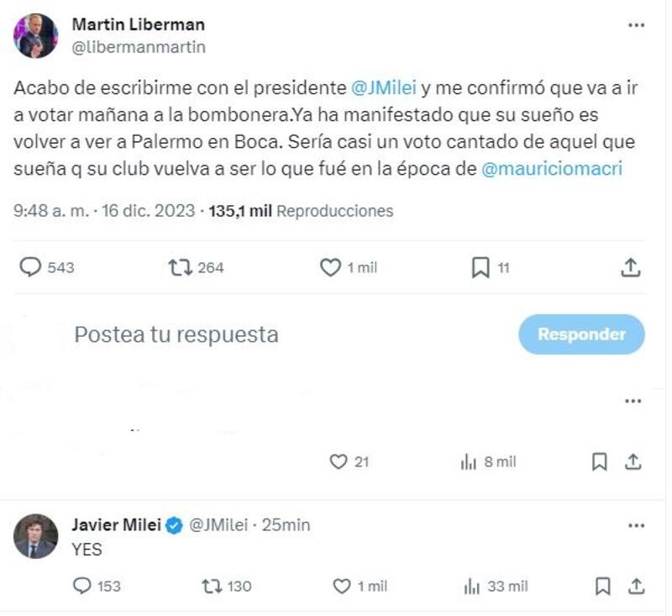The height and width of the screenshot is (616, 672).
Task: View analytics on Milei's reply
Action: point(470,586)
